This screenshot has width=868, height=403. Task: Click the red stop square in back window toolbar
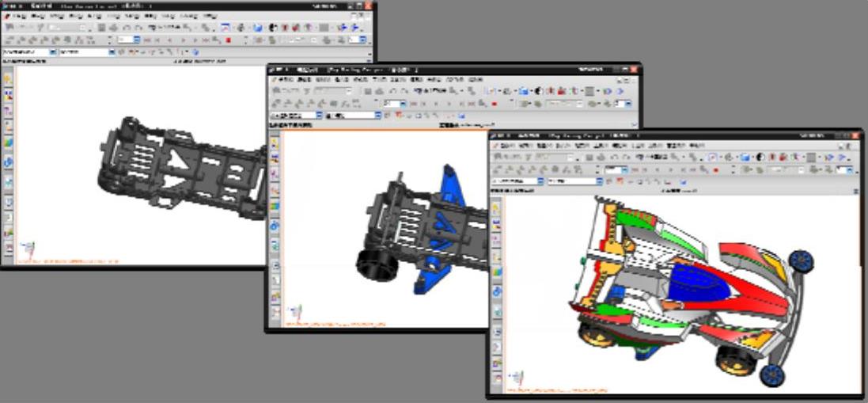click(229, 40)
